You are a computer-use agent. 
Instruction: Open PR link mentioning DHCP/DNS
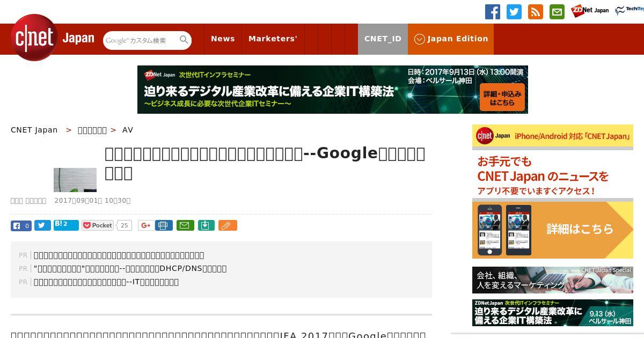coord(130,268)
